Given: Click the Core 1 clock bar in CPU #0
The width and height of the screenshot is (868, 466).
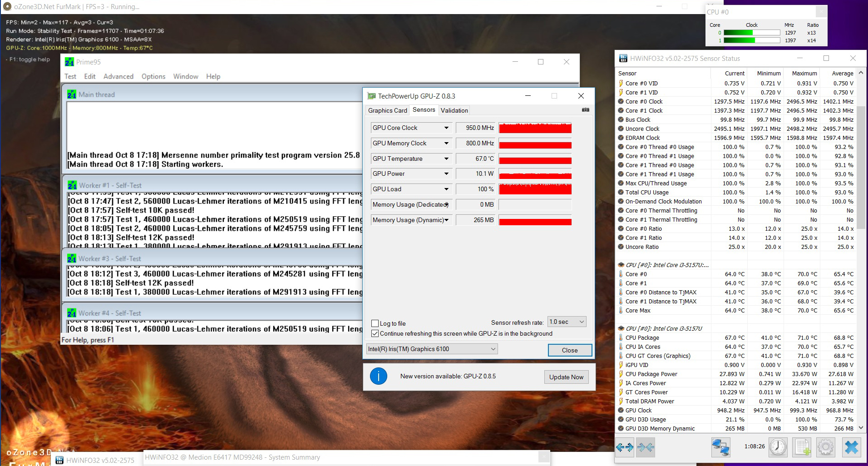Looking at the screenshot, I should point(752,40).
